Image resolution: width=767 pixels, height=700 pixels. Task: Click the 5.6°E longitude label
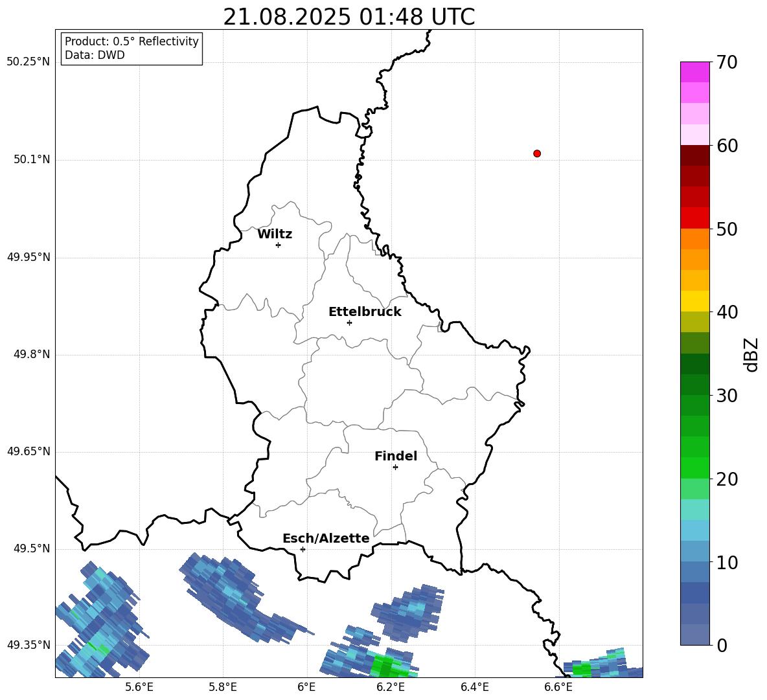click(139, 687)
